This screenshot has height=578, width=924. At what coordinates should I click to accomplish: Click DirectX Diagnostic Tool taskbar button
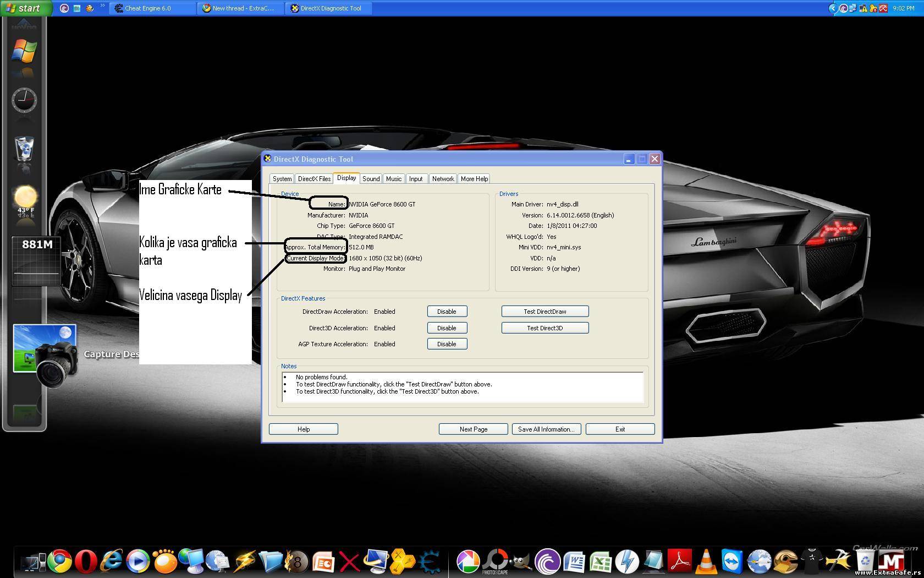coord(329,8)
